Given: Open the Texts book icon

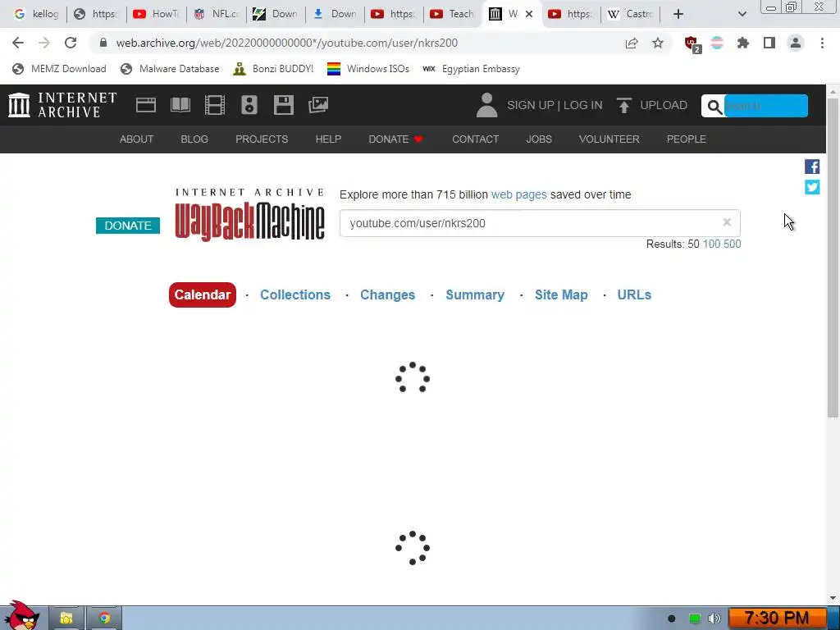Looking at the screenshot, I should (180, 105).
